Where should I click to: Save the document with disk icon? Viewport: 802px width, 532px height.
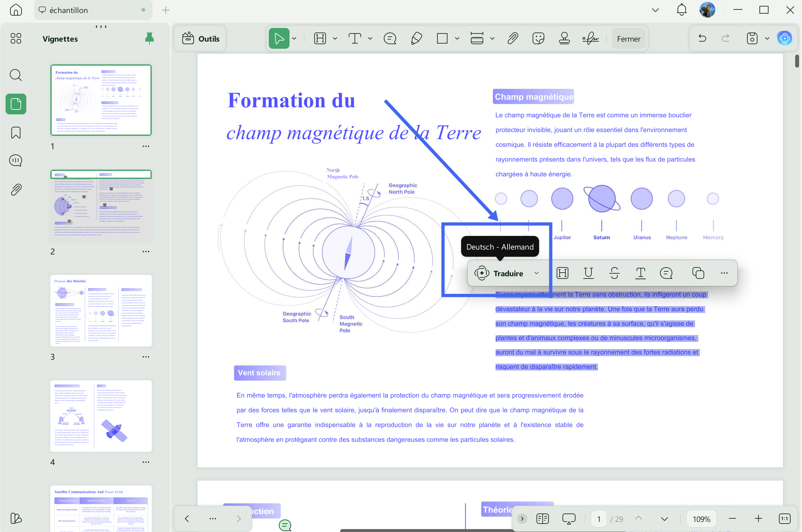pyautogui.click(x=752, y=38)
